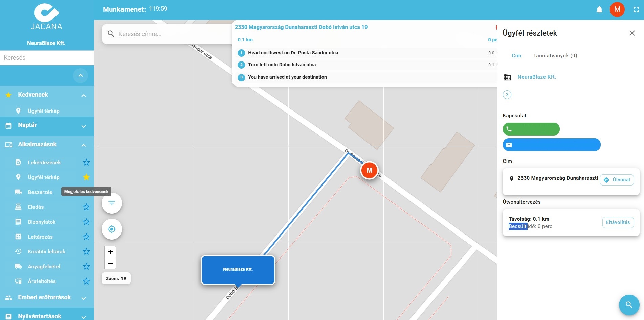The width and height of the screenshot is (644, 320).
Task: Click the green phone contact button
Action: [531, 129]
